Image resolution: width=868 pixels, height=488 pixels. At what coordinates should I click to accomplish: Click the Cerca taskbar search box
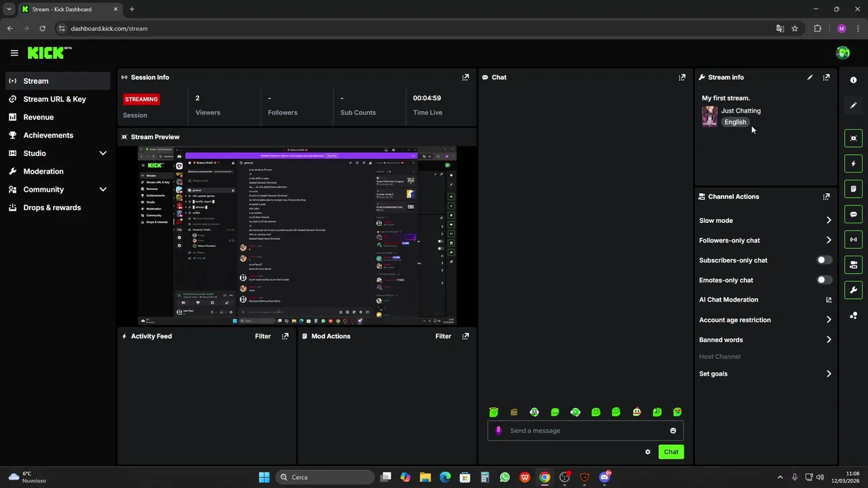(323, 477)
